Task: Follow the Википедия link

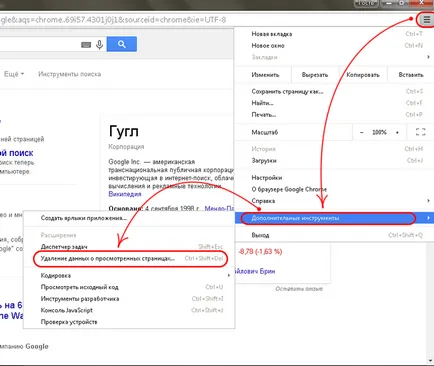Action: (x=125, y=194)
